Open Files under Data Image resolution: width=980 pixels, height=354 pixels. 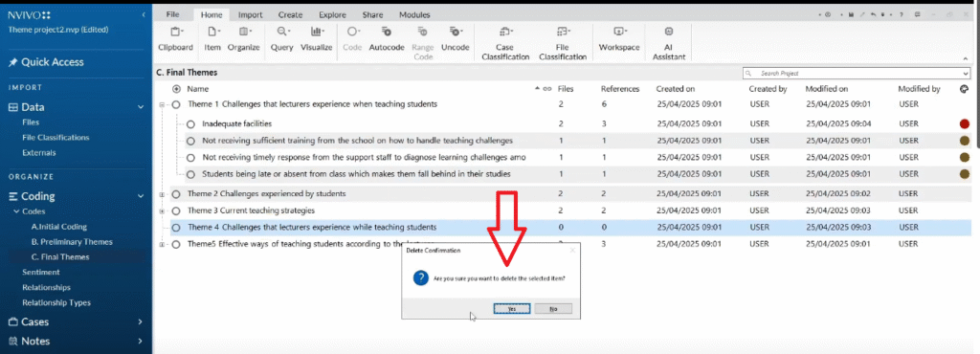pyautogui.click(x=31, y=122)
